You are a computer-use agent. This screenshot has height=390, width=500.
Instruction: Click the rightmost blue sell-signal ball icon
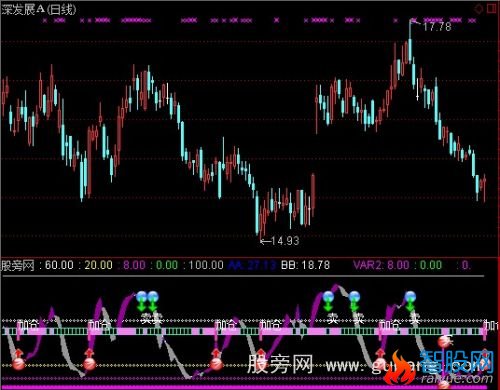click(410, 296)
